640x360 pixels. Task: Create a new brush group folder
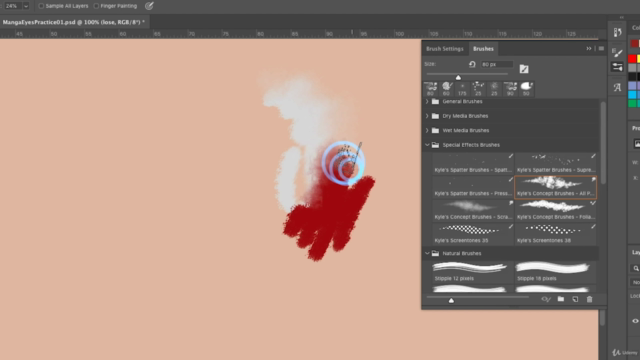pos(561,299)
